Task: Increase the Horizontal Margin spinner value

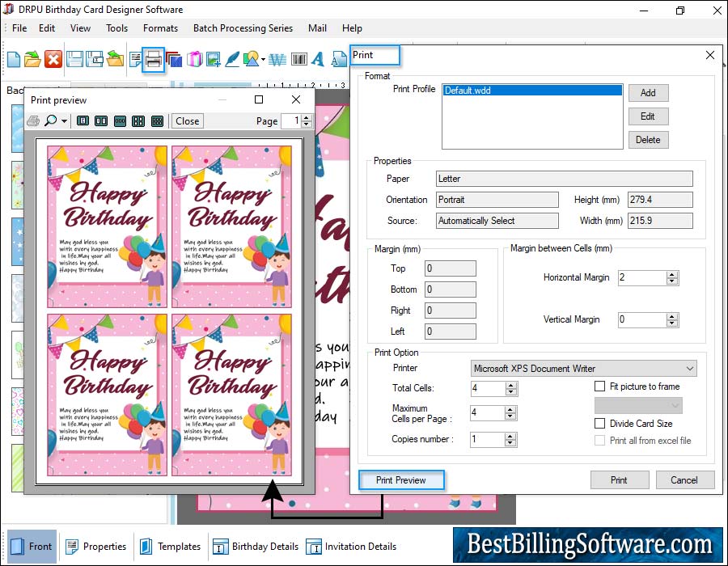Action: coord(671,273)
